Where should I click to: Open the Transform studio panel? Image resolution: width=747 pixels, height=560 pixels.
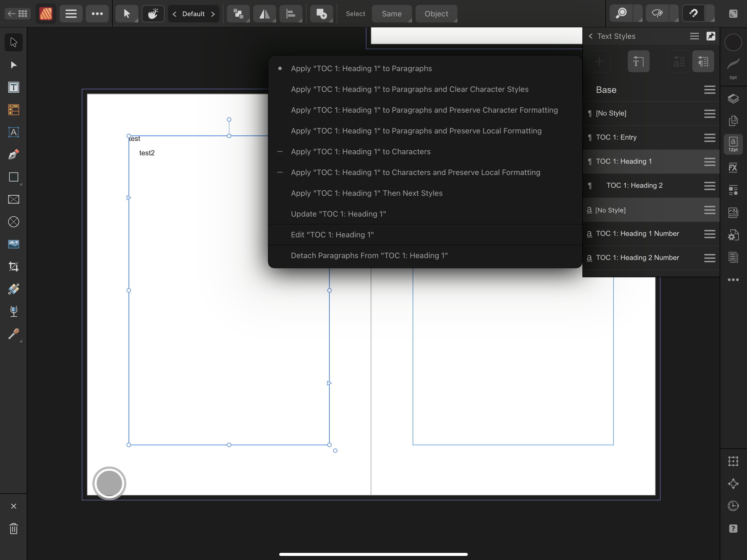tap(733, 461)
